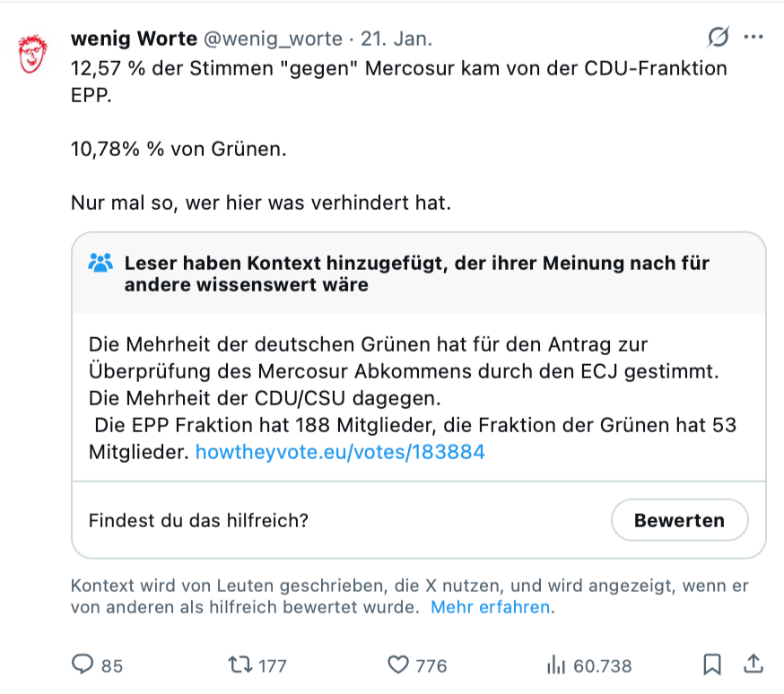
Task: Click the "21. Jan." post date
Action: [396, 39]
